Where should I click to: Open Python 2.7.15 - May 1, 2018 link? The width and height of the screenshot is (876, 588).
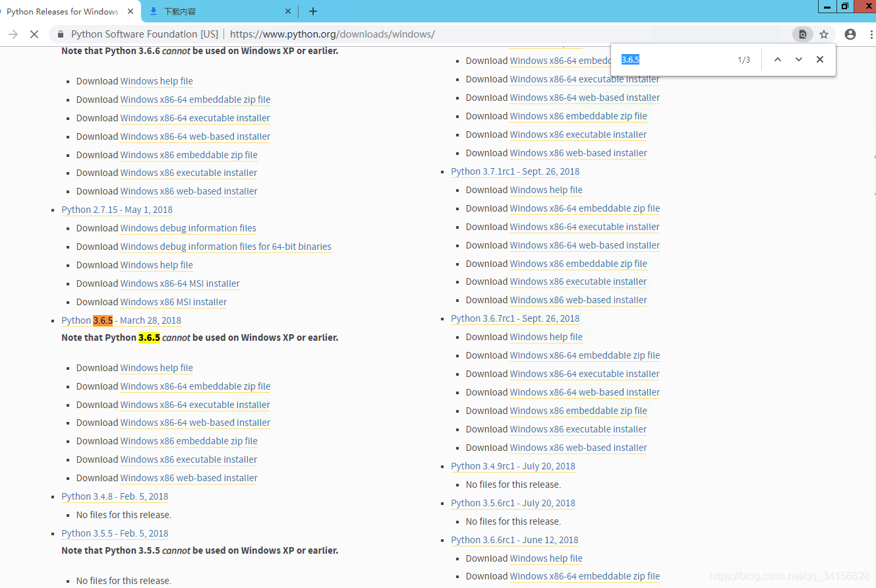[x=117, y=210]
